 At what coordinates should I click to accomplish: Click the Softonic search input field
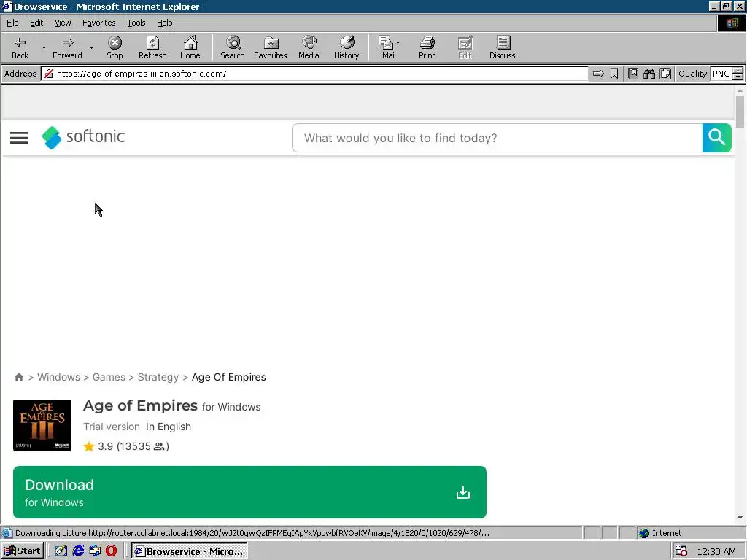tap(497, 138)
